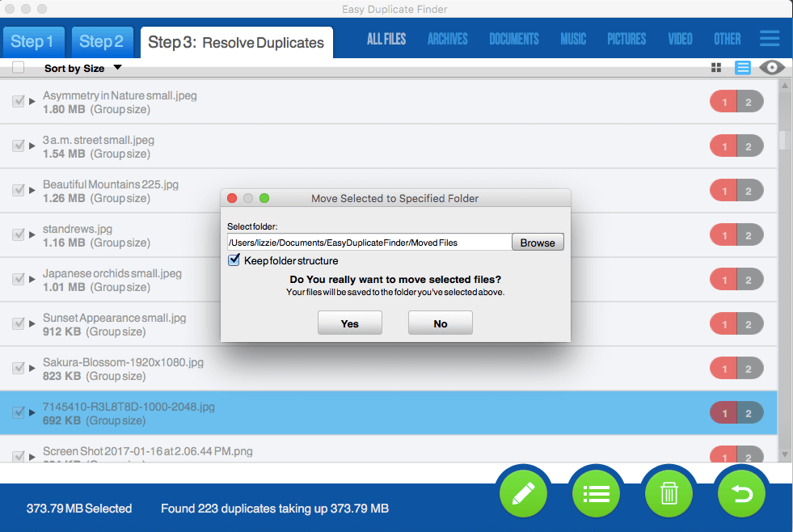Select gray badge 2 for Sakura-Blossom

click(x=750, y=369)
